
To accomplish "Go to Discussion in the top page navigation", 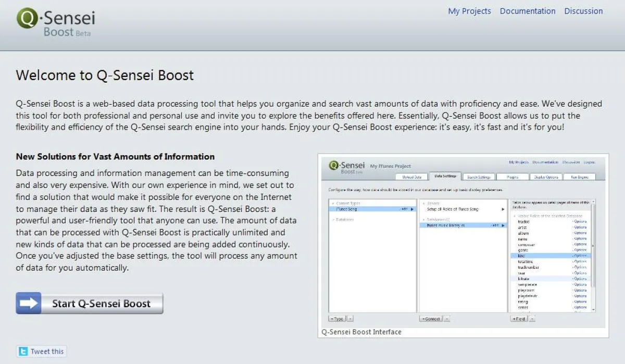I will [x=583, y=11].
